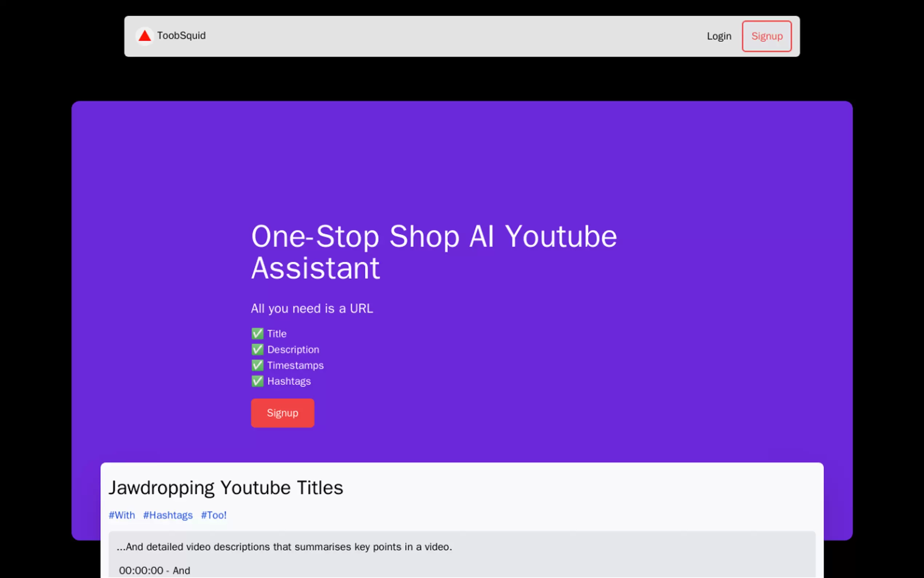Click the #Hashtags hashtag link

168,515
